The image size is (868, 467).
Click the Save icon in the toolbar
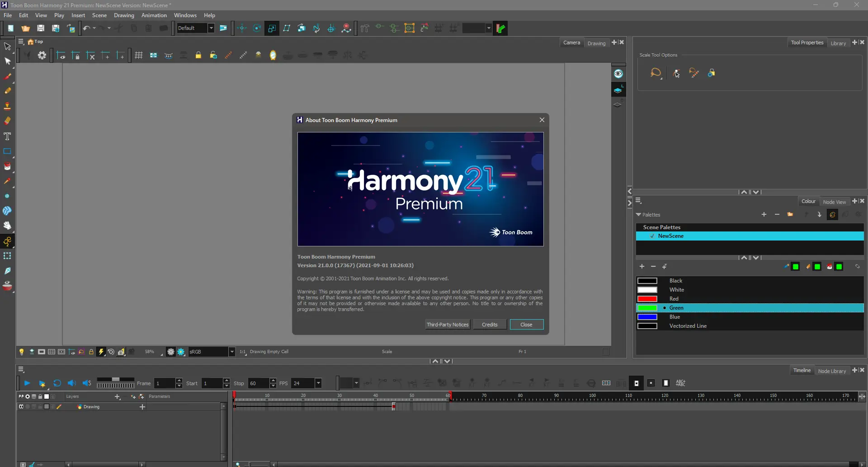tap(41, 28)
